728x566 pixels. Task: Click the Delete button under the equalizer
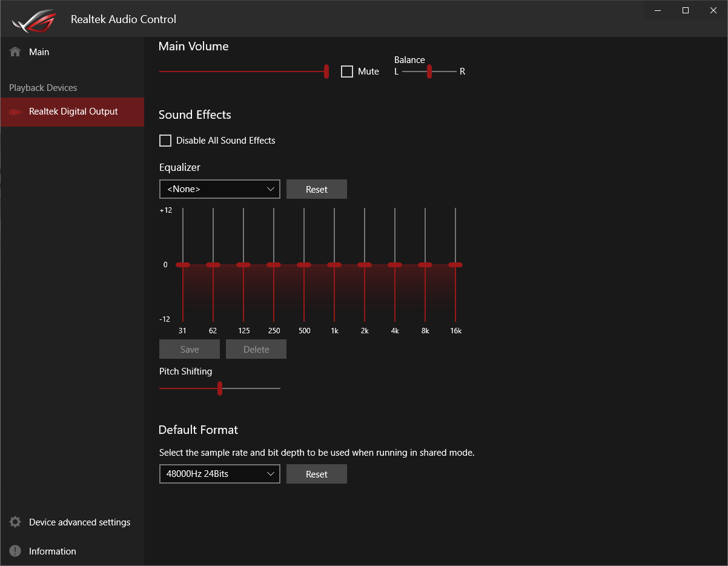coord(256,349)
